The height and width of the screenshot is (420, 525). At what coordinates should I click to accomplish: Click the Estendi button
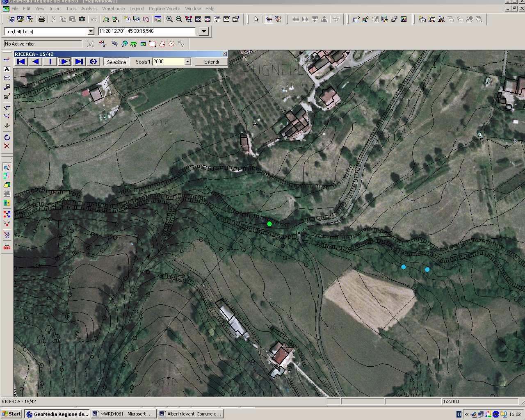212,62
